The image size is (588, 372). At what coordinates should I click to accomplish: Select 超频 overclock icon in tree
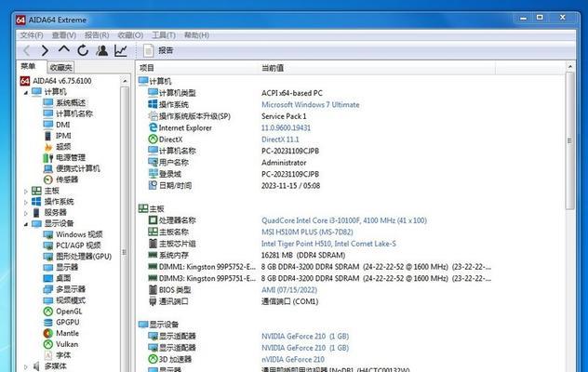coord(48,147)
